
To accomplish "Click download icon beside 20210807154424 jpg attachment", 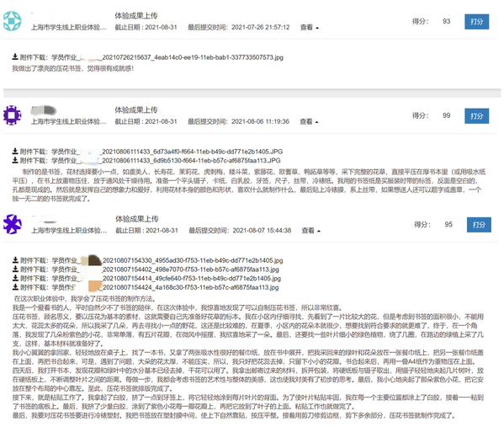I will (15, 286).
